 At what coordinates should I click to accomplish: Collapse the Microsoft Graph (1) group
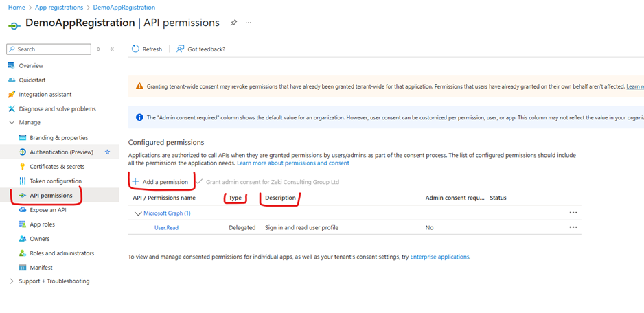tap(137, 213)
